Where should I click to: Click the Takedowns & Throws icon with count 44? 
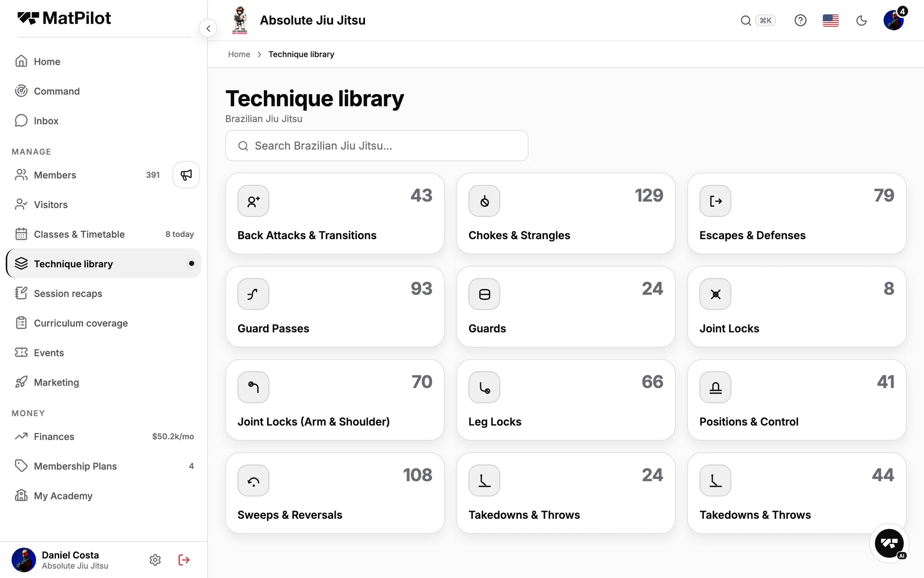point(715,480)
